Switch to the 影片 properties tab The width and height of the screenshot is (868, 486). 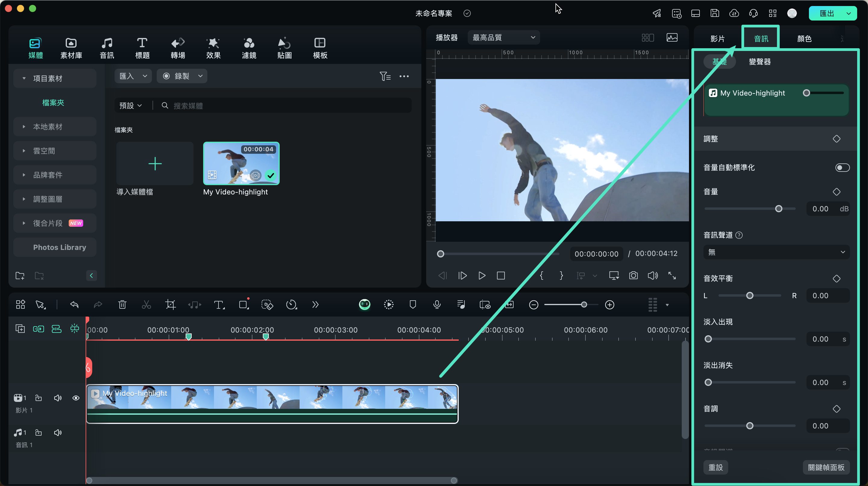coord(717,38)
